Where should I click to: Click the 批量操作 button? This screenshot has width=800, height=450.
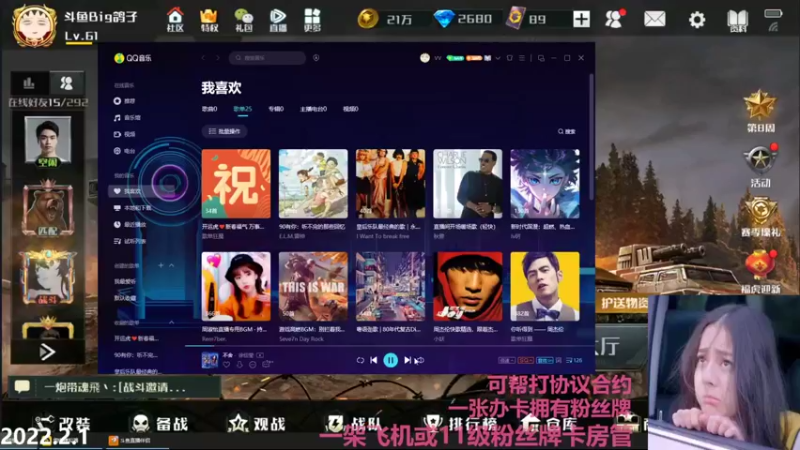coord(224,131)
